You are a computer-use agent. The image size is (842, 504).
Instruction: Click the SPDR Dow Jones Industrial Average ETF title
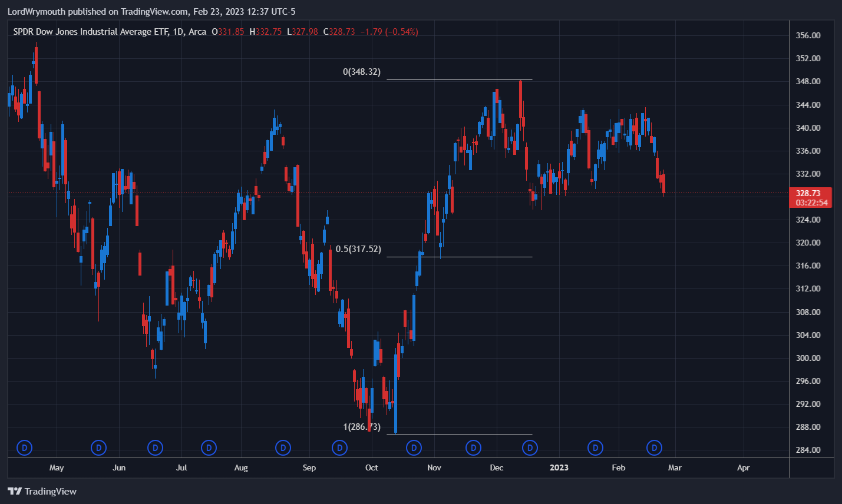[x=91, y=32]
